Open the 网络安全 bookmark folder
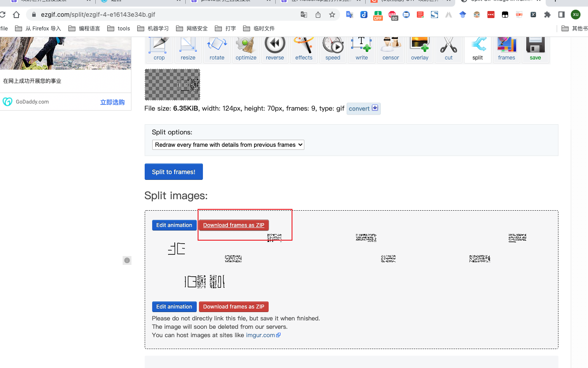 click(x=192, y=28)
